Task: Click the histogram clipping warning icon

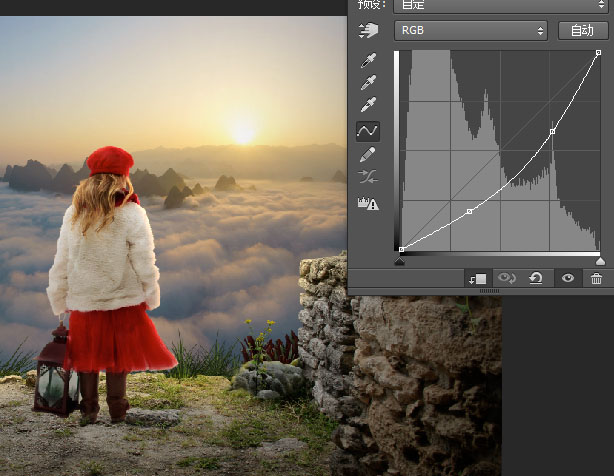Action: (368, 204)
